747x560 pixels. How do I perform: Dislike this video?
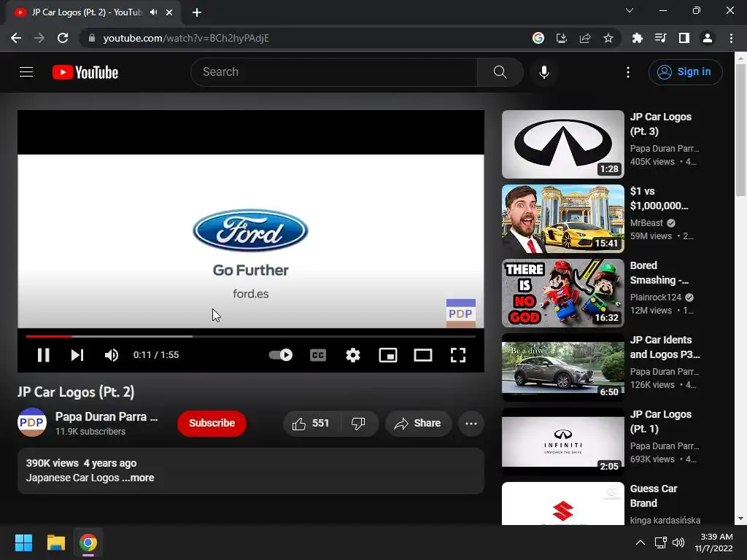[x=358, y=424]
